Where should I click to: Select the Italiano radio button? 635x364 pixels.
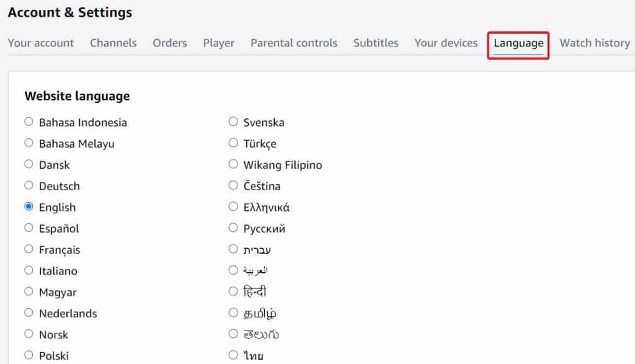29,270
